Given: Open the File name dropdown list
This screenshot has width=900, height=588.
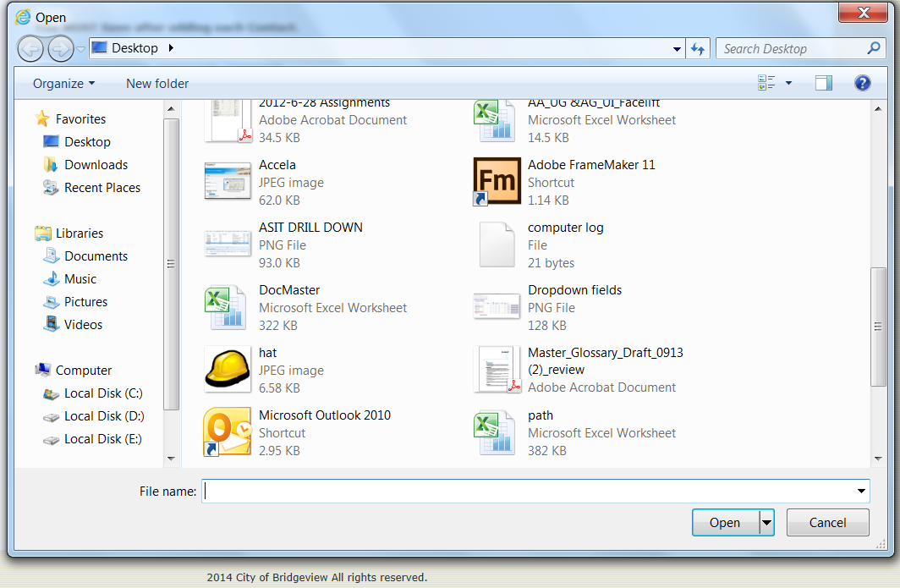Looking at the screenshot, I should point(861,491).
